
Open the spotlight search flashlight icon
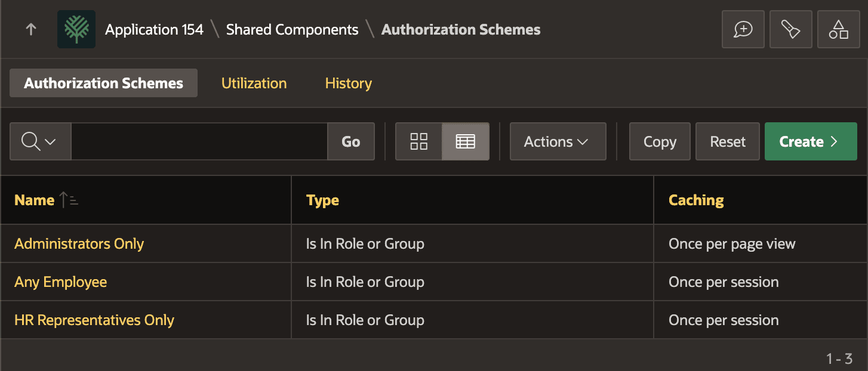coord(791,29)
